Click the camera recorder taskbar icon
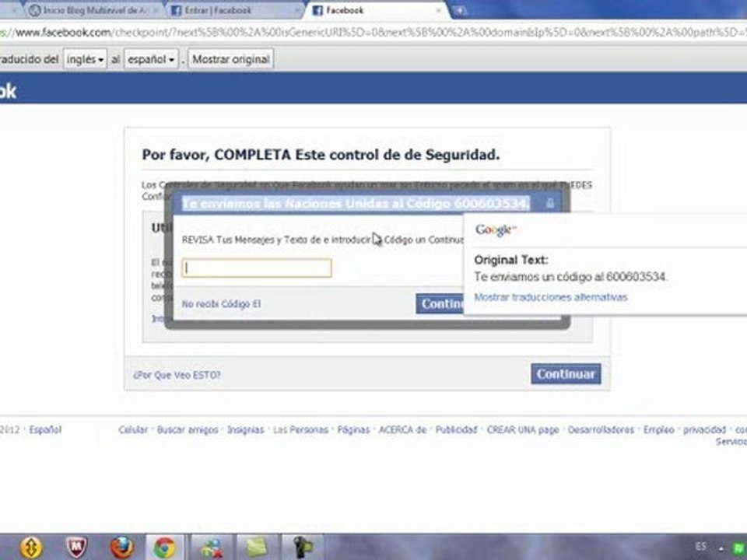The image size is (747, 560). pyautogui.click(x=303, y=547)
